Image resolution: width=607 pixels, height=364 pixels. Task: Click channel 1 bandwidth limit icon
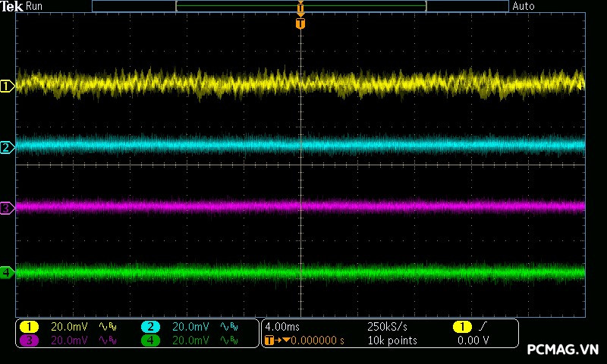tap(108, 327)
